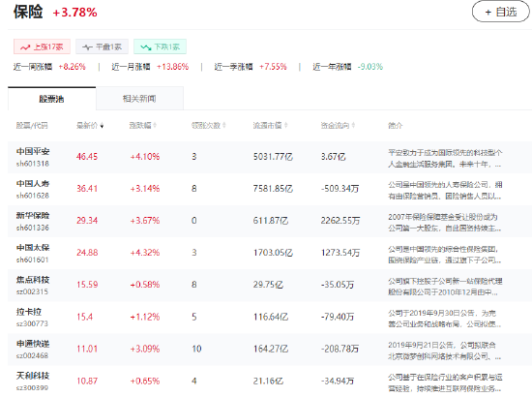The width and height of the screenshot is (532, 397).
Task: Click stock code sz002468
Action: [32, 355]
